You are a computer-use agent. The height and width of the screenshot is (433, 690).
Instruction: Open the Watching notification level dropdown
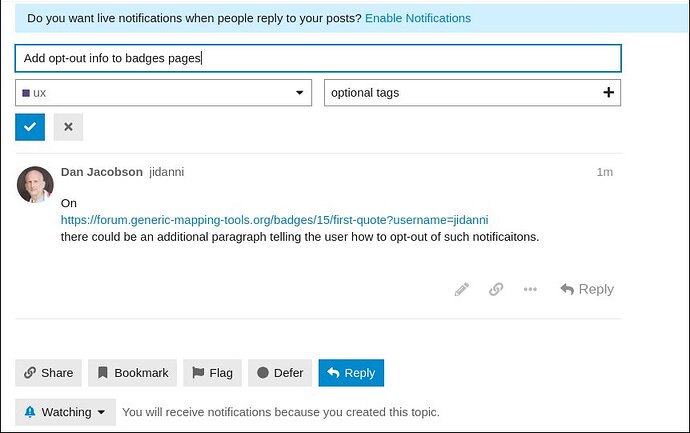(x=65, y=412)
